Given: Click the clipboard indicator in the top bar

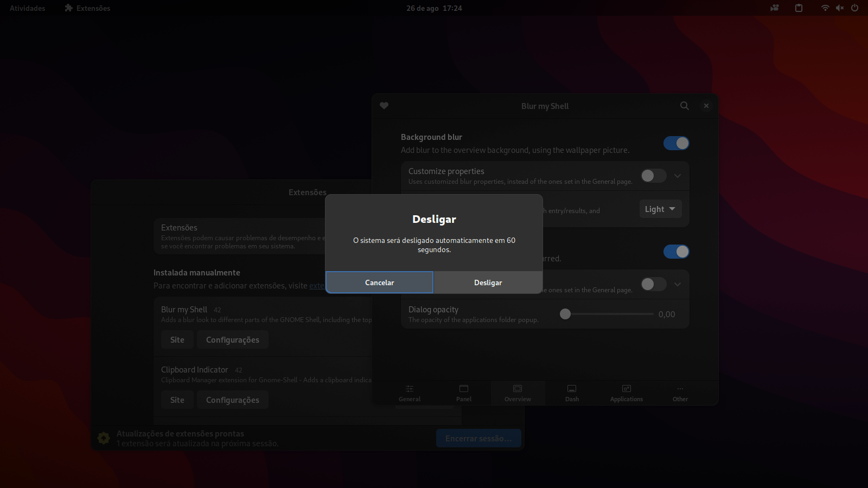Looking at the screenshot, I should coord(798,8).
